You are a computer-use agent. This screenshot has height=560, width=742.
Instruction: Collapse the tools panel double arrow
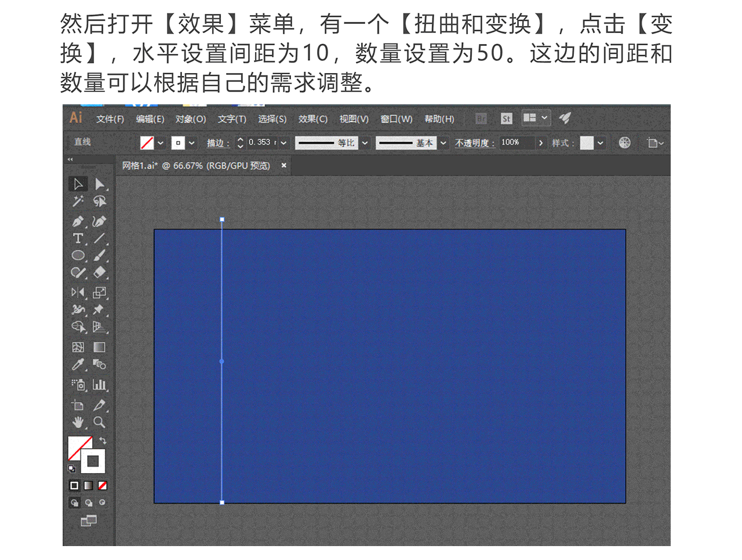(x=70, y=159)
